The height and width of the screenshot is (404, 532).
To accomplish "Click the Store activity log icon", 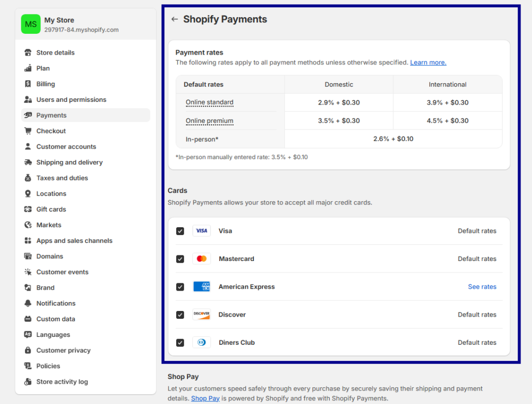I will click(28, 382).
